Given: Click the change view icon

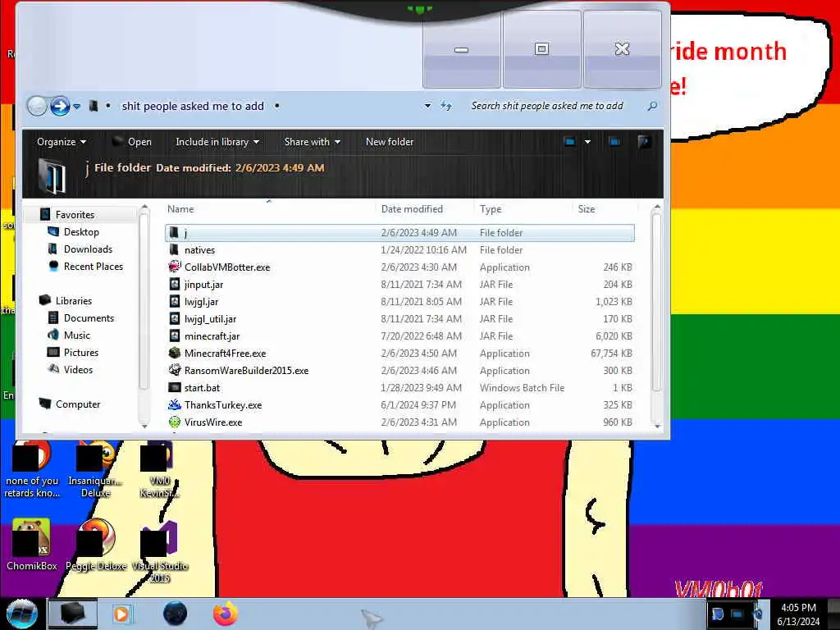Looking at the screenshot, I should (x=569, y=142).
